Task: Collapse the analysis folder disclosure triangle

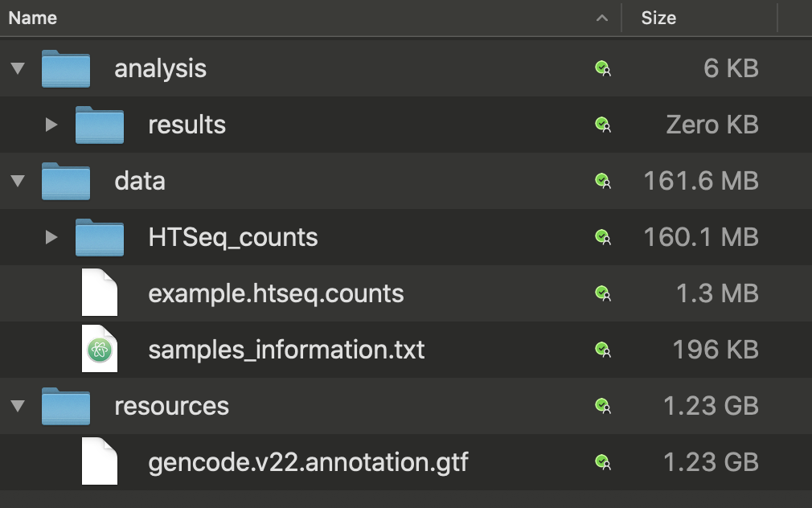Action: coord(18,68)
